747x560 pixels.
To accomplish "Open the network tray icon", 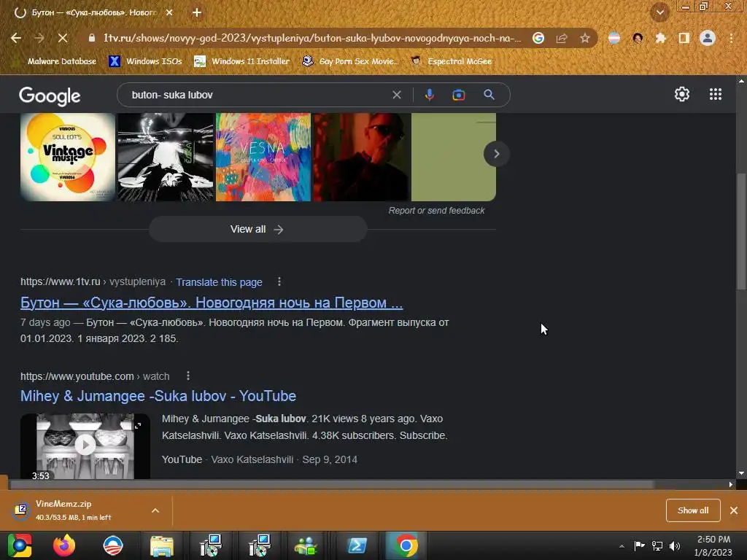I will point(657,545).
